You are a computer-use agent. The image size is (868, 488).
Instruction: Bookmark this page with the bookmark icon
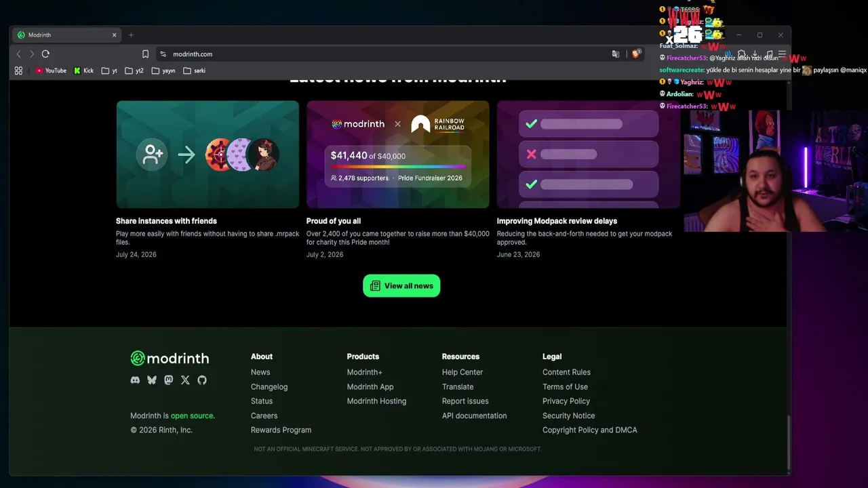pyautogui.click(x=145, y=54)
